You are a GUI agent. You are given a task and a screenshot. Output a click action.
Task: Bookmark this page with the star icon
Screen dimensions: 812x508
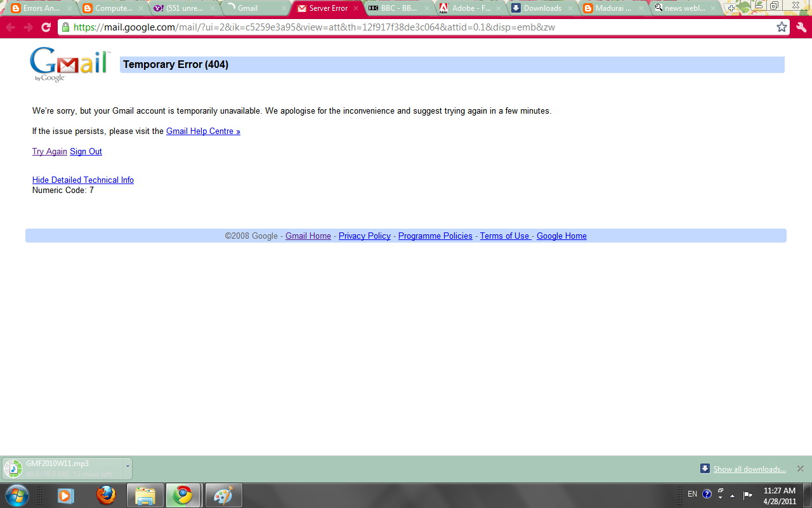click(782, 27)
